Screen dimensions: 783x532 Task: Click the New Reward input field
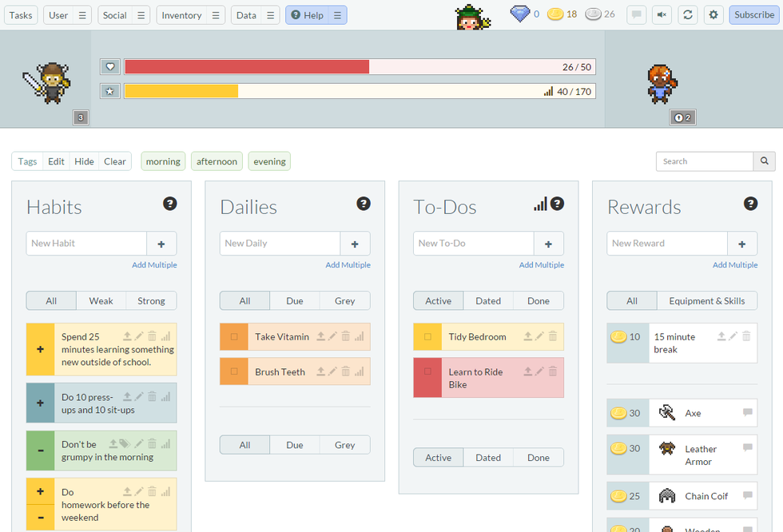coord(666,244)
